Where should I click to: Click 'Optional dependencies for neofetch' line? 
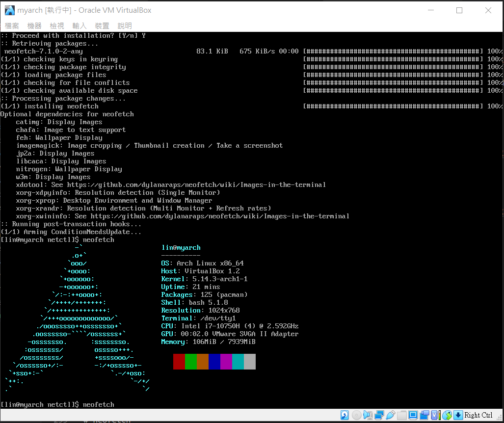coord(67,114)
